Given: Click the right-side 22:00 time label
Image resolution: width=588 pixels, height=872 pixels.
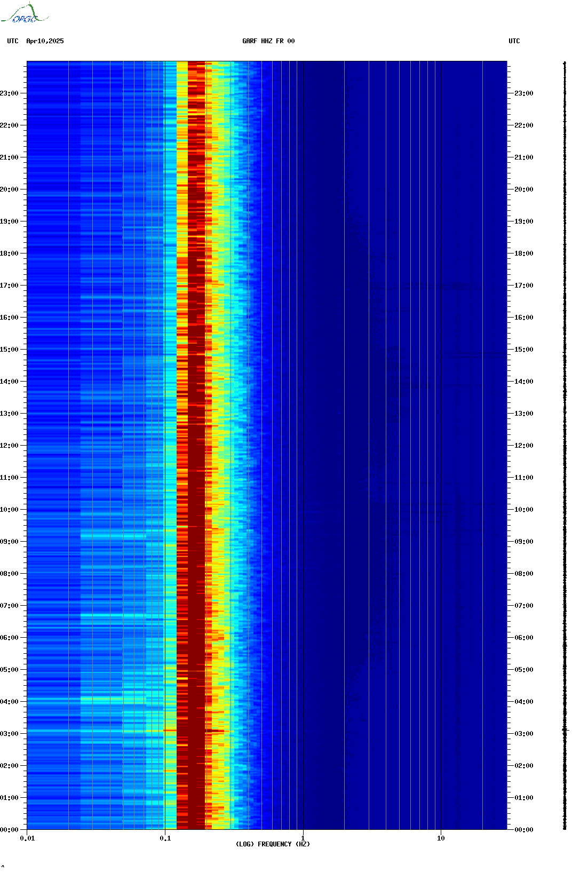Looking at the screenshot, I should [524, 125].
